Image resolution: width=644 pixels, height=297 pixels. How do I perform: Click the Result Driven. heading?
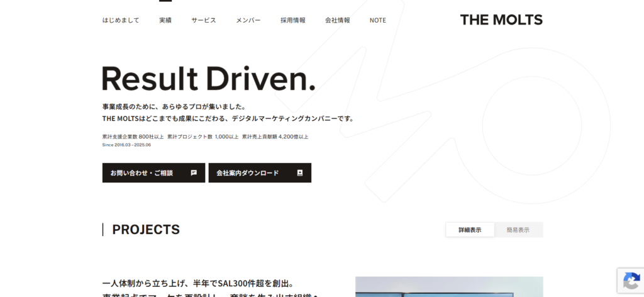(x=209, y=78)
